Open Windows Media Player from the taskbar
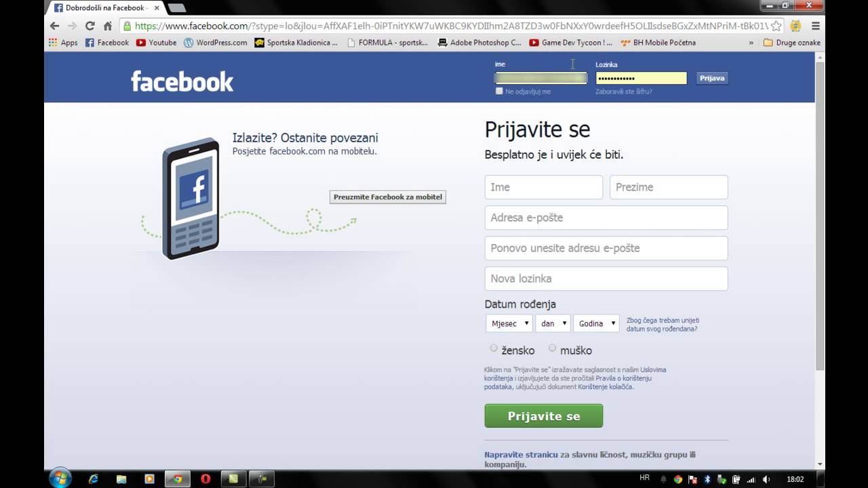The width and height of the screenshot is (868, 488). click(x=149, y=479)
